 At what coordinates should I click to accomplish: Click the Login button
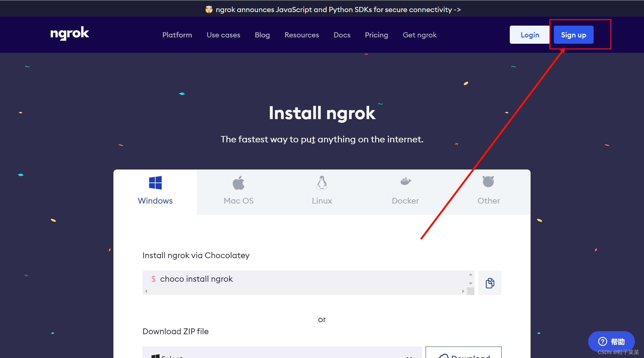530,34
